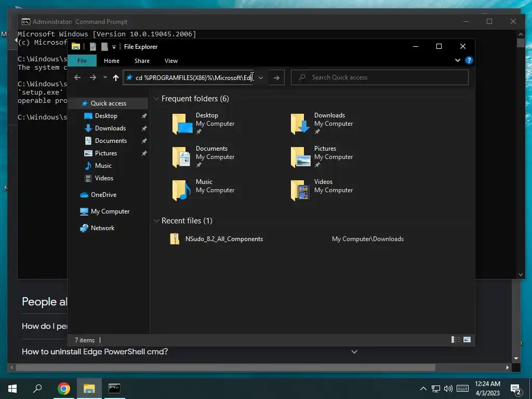Click the Search Quick access box

[380, 77]
